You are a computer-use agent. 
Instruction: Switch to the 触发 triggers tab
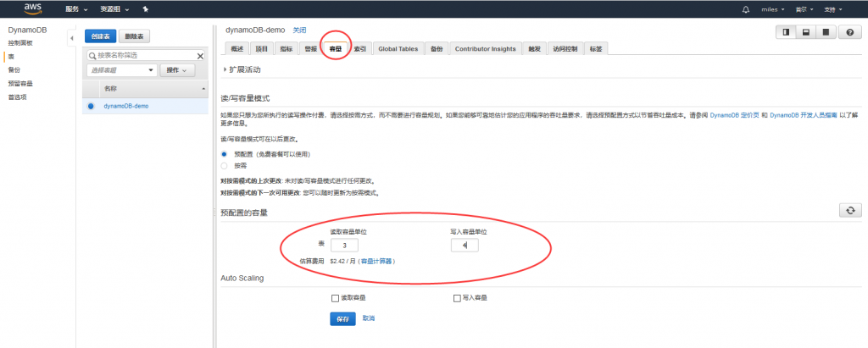(x=534, y=49)
